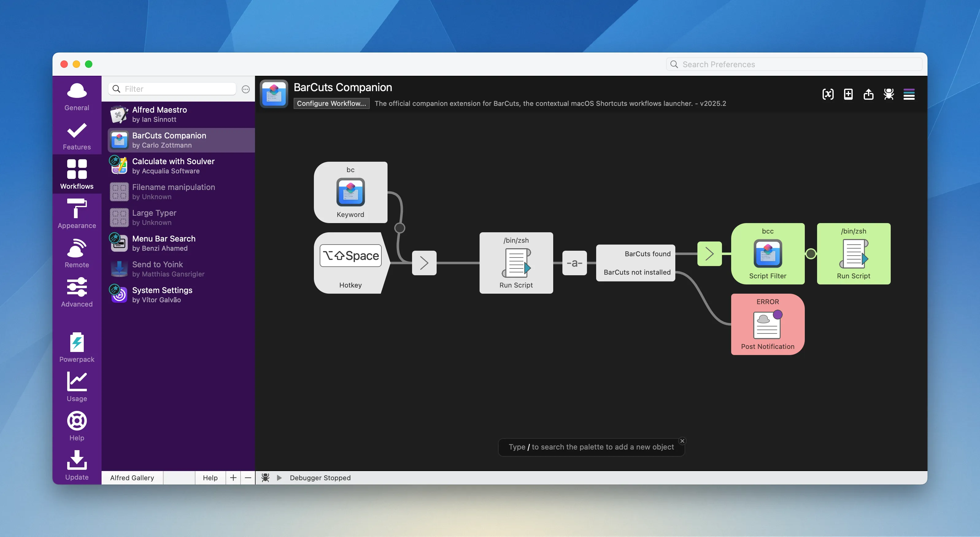Toggle the debugger bug icon in the bottom bar

click(x=266, y=478)
